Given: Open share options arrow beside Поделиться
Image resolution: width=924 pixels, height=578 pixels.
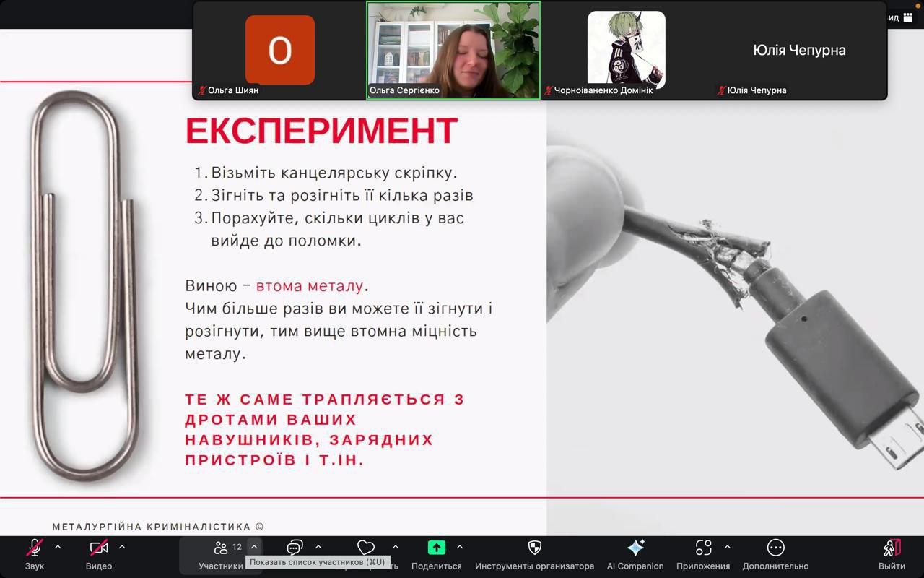Looking at the screenshot, I should pos(460,547).
